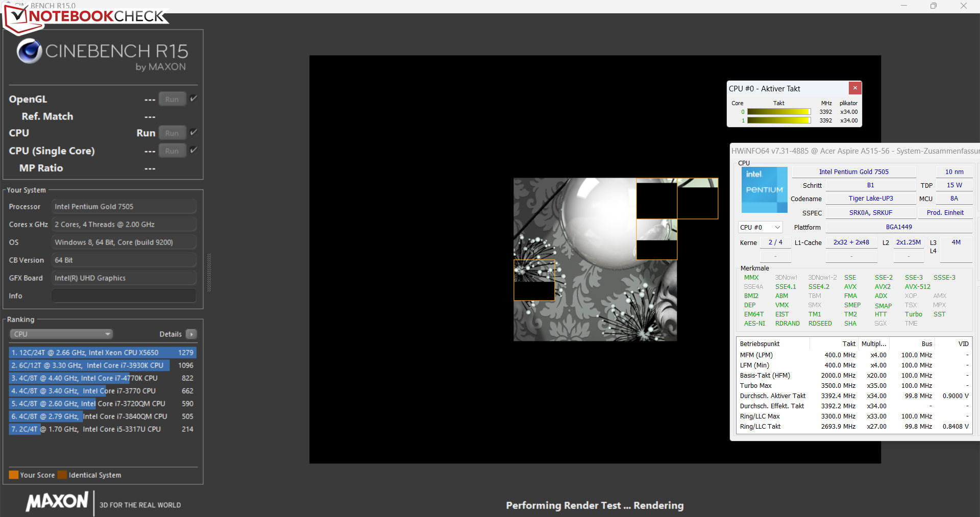The image size is (980, 517).
Task: Click the Run button for OpenGL
Action: click(172, 99)
